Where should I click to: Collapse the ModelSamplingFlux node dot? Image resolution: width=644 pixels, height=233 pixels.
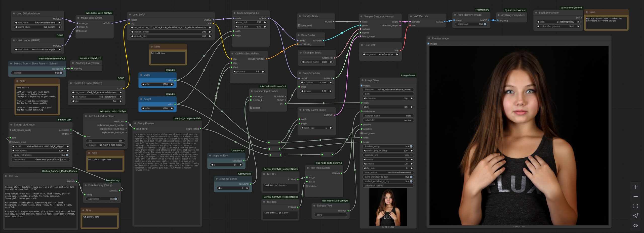[x=234, y=13]
